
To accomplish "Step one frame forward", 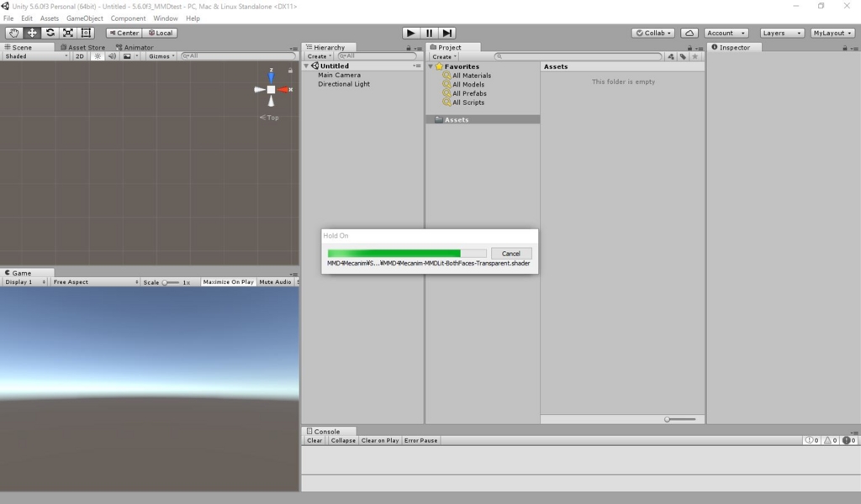I will (447, 33).
